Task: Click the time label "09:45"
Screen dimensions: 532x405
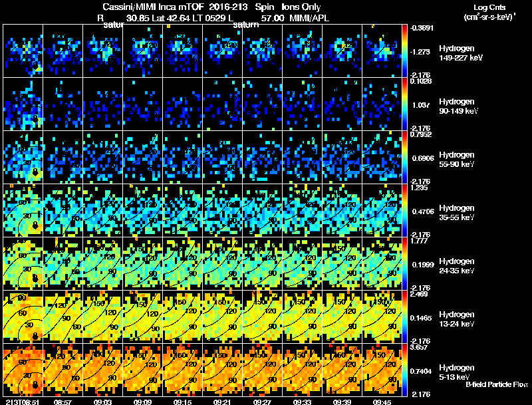Action: tap(382, 402)
